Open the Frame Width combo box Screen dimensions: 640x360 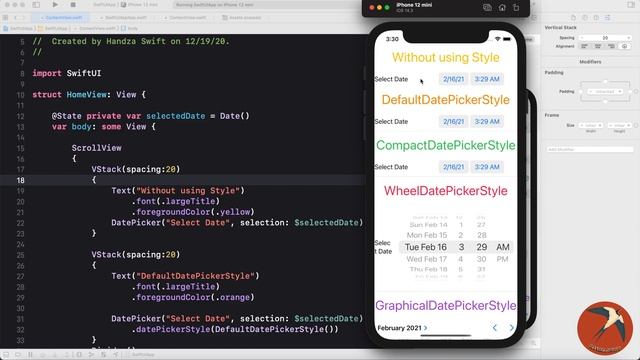coord(591,125)
